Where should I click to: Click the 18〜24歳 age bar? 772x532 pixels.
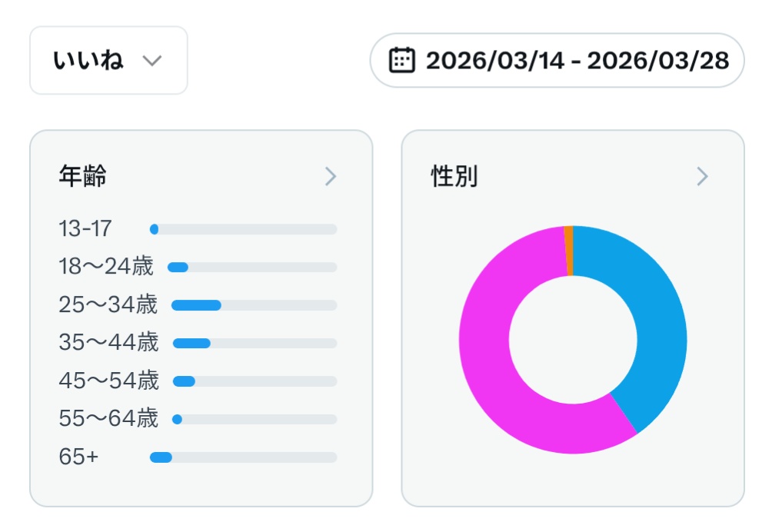[252, 268]
